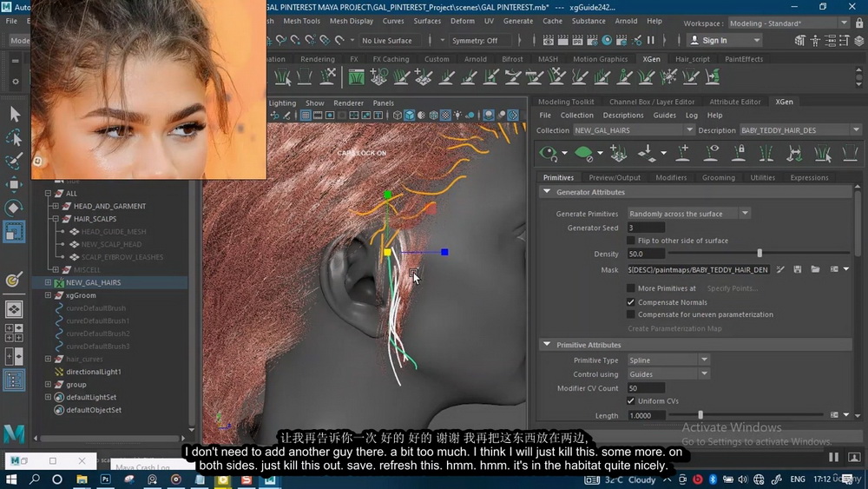Click Create Parameterization Map button

click(x=674, y=328)
